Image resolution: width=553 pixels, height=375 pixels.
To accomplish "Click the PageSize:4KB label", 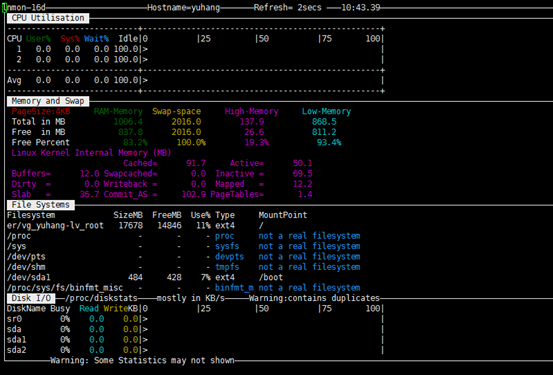I will tap(41, 111).
